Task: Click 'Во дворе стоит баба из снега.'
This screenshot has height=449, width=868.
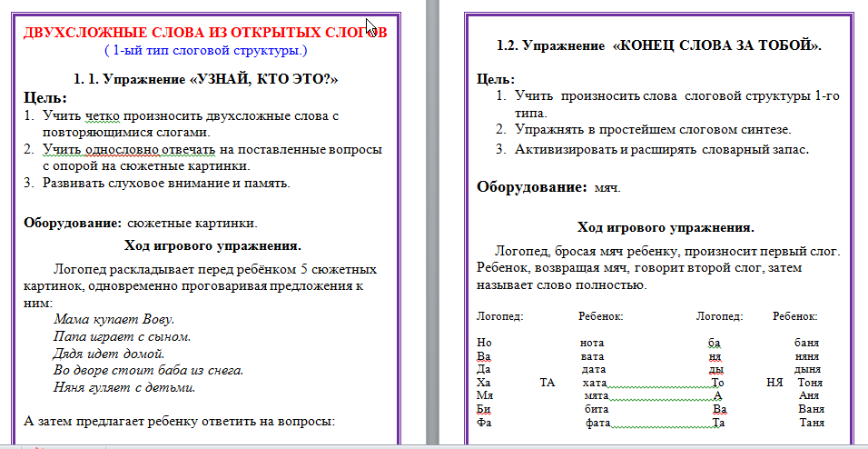Action: 148,370
